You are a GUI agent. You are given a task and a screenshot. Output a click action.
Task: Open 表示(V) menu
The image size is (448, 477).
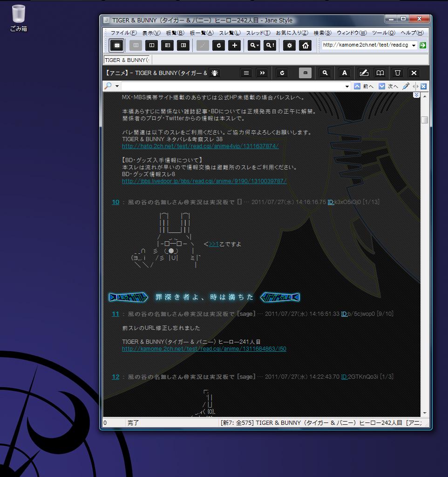point(151,33)
